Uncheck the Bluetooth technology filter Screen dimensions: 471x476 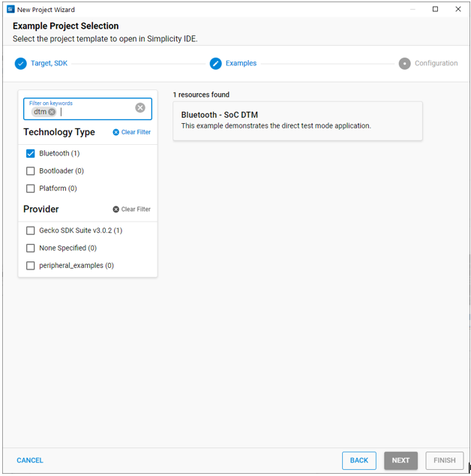(30, 154)
